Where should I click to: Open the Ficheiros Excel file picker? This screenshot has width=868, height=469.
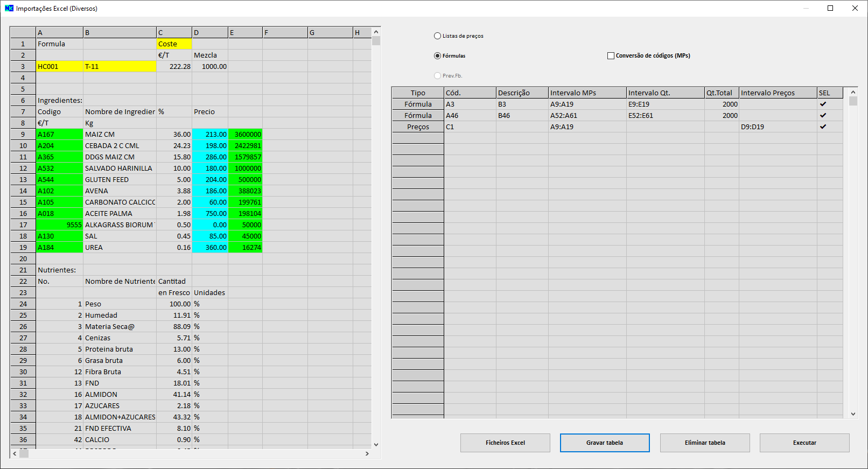(x=505, y=443)
